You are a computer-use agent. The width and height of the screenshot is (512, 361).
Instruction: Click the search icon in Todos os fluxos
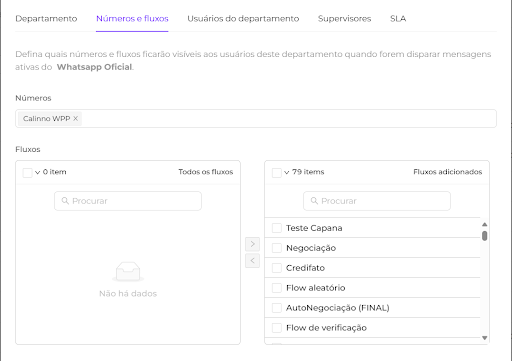click(x=65, y=201)
